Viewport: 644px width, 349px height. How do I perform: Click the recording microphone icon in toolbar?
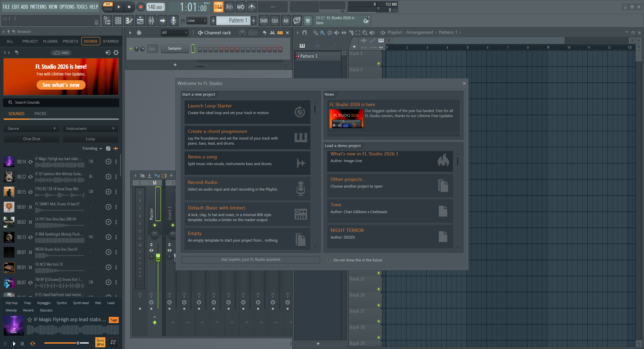[173, 21]
